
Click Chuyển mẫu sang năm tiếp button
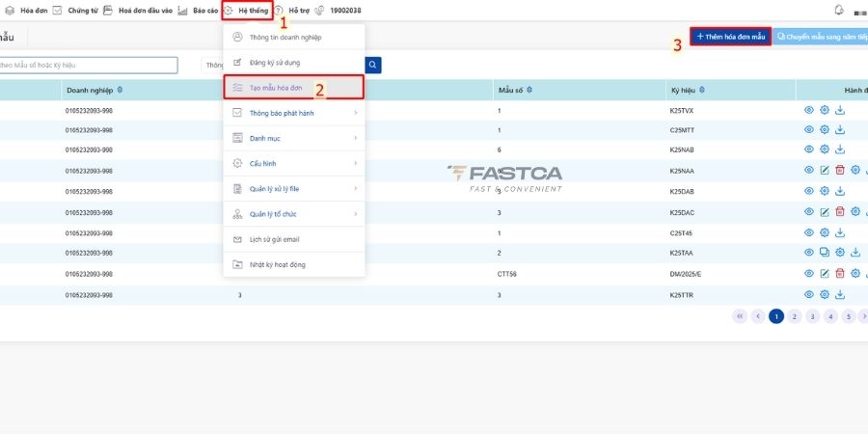(x=822, y=37)
